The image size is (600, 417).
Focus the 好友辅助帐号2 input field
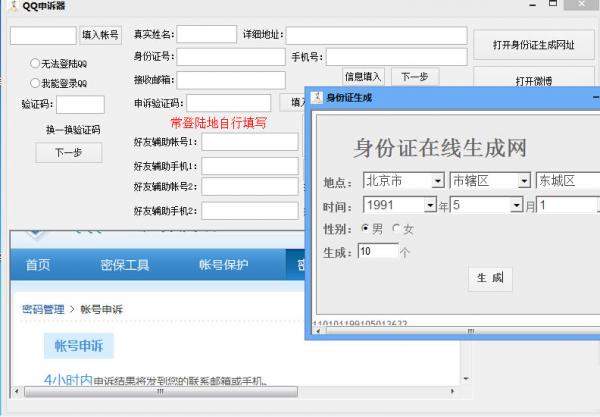[x=250, y=187]
